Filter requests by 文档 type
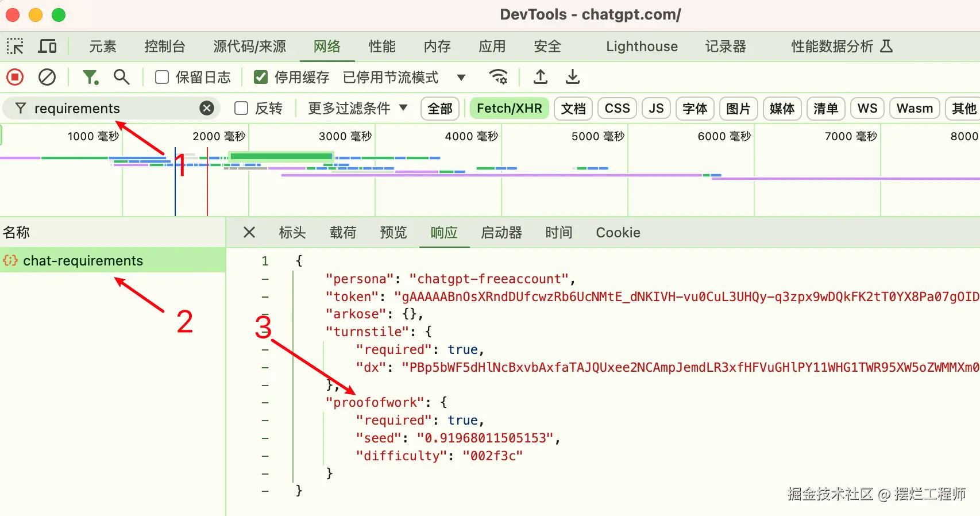Image resolution: width=980 pixels, height=516 pixels. pyautogui.click(x=573, y=108)
